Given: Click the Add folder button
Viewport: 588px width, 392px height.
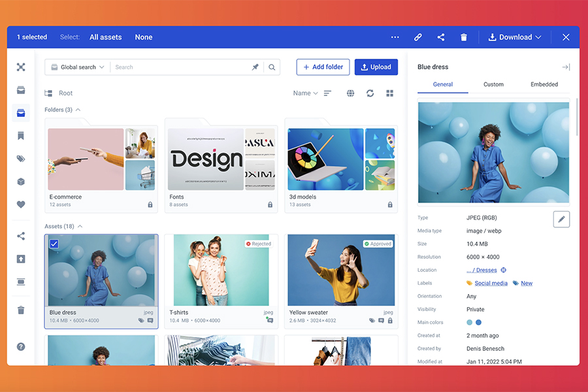Looking at the screenshot, I should [x=323, y=67].
